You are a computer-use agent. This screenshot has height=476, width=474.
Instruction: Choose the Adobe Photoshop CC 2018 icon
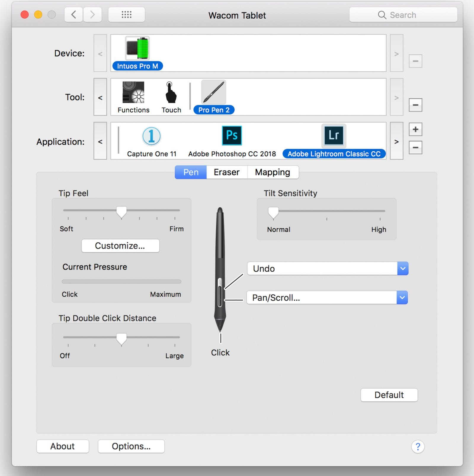[232, 136]
